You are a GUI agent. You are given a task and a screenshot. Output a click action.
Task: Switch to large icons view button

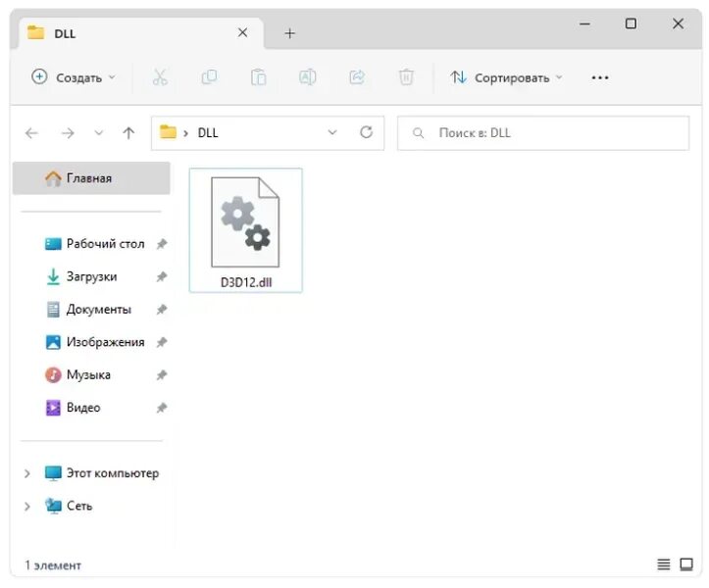[x=686, y=564]
